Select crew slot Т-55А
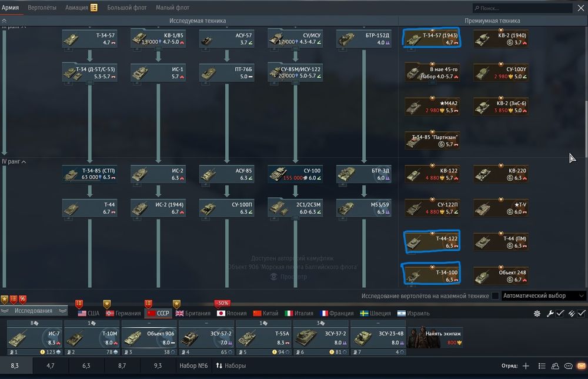The width and height of the screenshot is (588, 379). [263, 338]
